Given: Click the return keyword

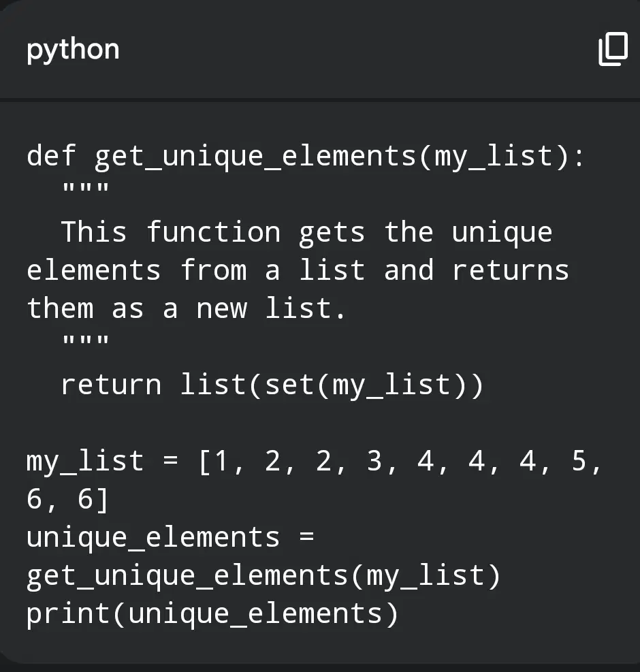Looking at the screenshot, I should 111,385.
